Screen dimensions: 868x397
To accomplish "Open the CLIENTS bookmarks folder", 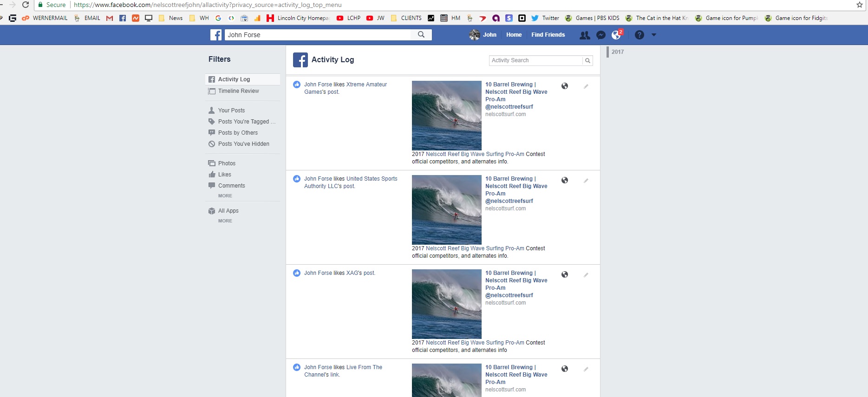I will (x=406, y=18).
